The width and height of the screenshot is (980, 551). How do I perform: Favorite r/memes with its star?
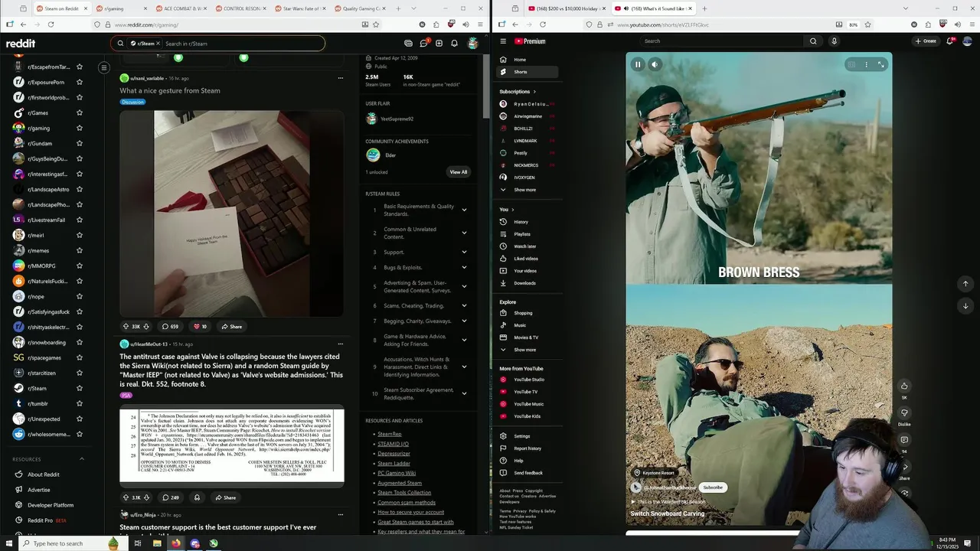pos(79,251)
